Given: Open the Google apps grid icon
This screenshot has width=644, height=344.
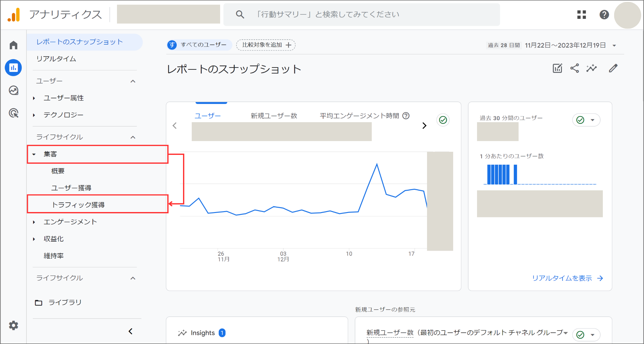Looking at the screenshot, I should (x=581, y=14).
